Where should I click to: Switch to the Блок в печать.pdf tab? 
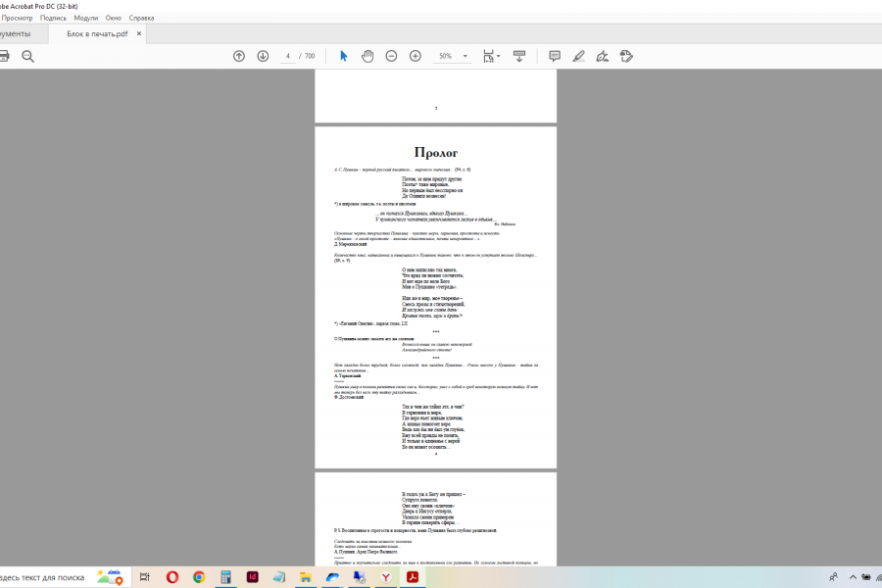(97, 33)
